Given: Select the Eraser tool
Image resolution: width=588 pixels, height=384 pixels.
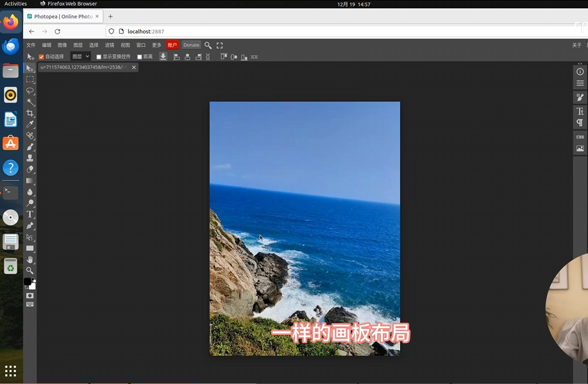Looking at the screenshot, I should (x=30, y=169).
